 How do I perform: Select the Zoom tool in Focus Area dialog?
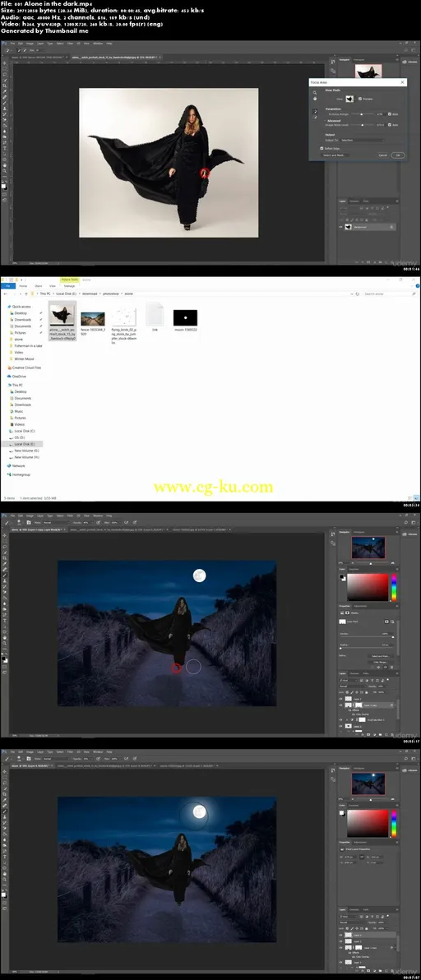point(315,92)
